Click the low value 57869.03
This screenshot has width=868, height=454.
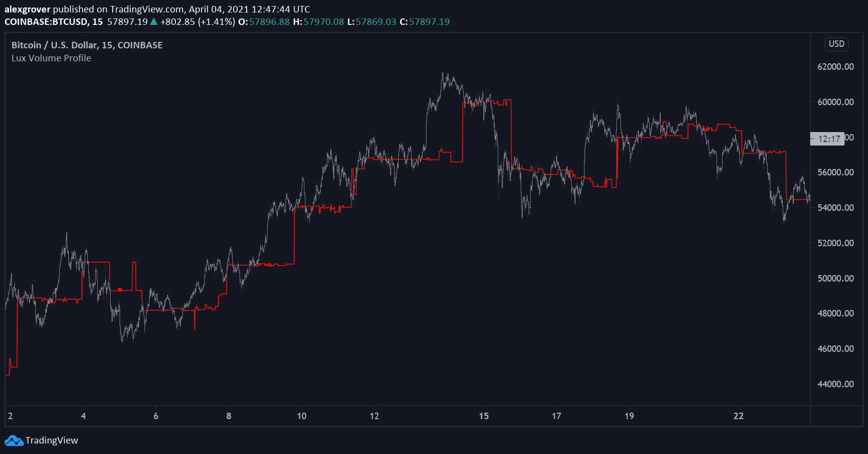(x=376, y=21)
